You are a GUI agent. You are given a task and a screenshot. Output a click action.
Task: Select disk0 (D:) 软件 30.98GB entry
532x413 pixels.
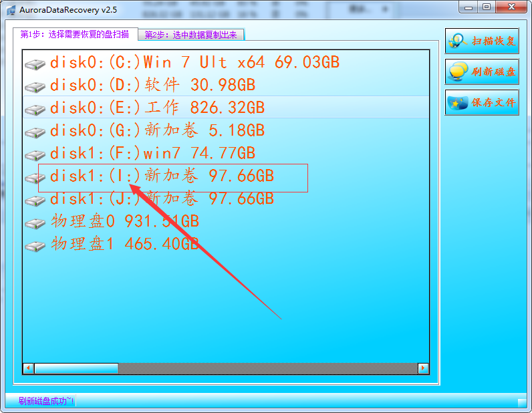tap(226, 85)
